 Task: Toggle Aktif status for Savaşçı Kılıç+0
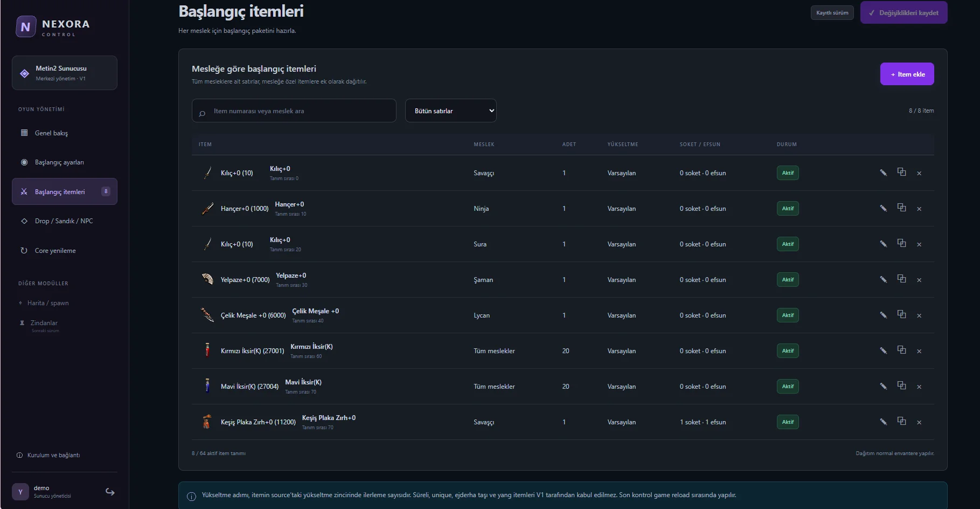[x=788, y=173]
